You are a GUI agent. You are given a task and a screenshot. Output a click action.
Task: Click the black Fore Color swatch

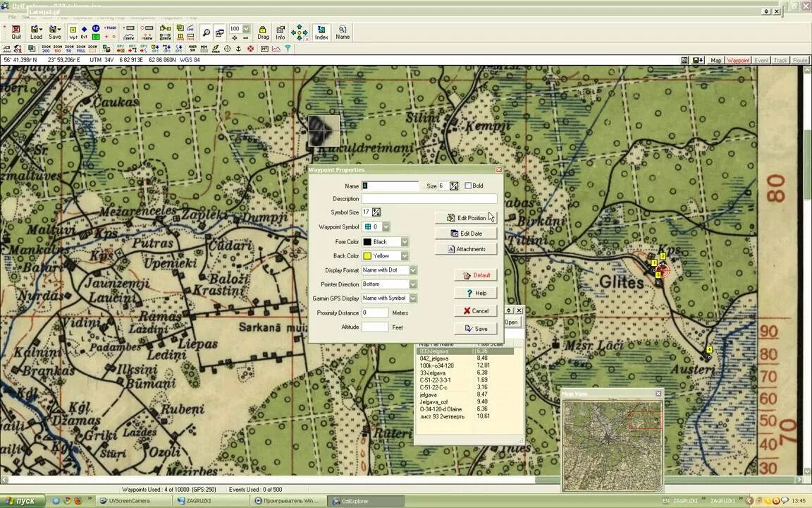[367, 242]
